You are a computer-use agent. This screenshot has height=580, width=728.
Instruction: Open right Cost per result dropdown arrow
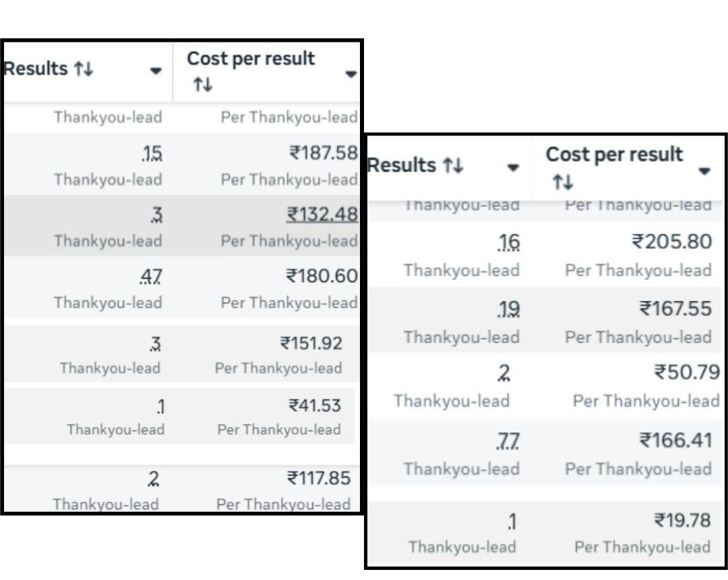pyautogui.click(x=704, y=171)
